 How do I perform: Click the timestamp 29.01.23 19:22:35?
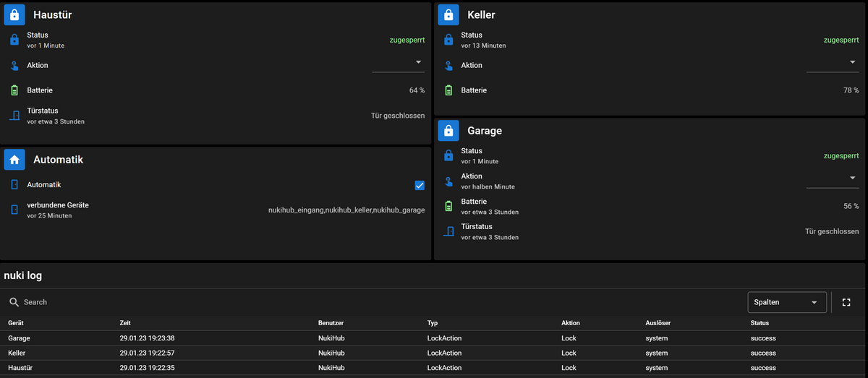(147, 368)
